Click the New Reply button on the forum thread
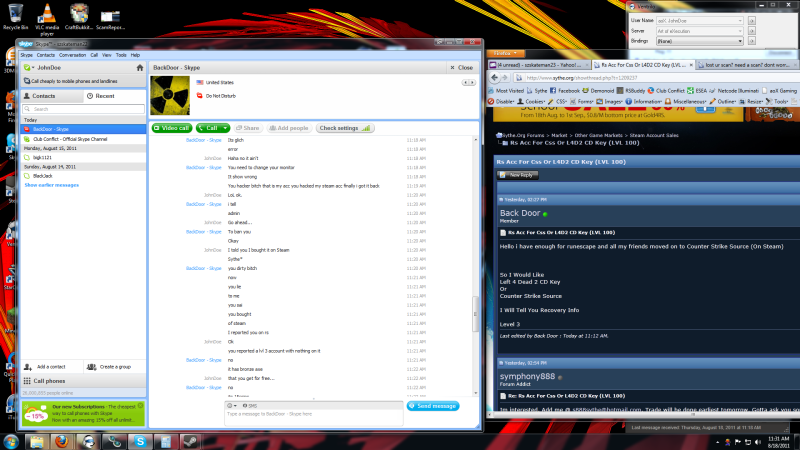800x450 pixels. [518, 175]
